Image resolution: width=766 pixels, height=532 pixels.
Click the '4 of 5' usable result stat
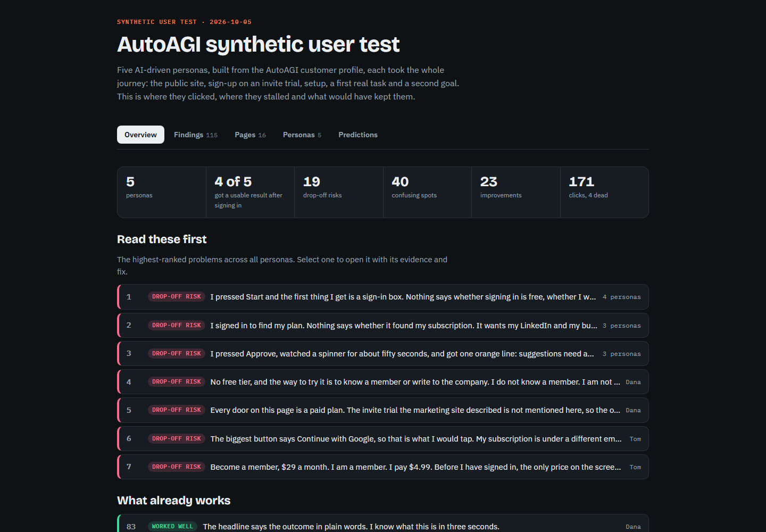[x=250, y=192]
